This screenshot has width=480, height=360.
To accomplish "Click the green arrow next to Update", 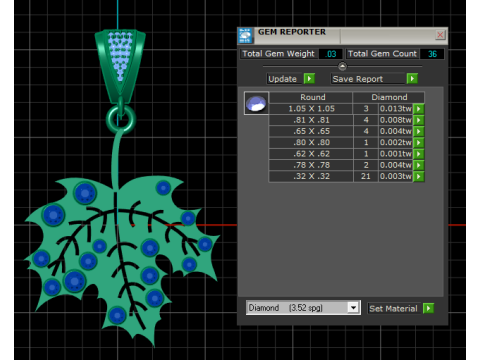I will [x=309, y=79].
